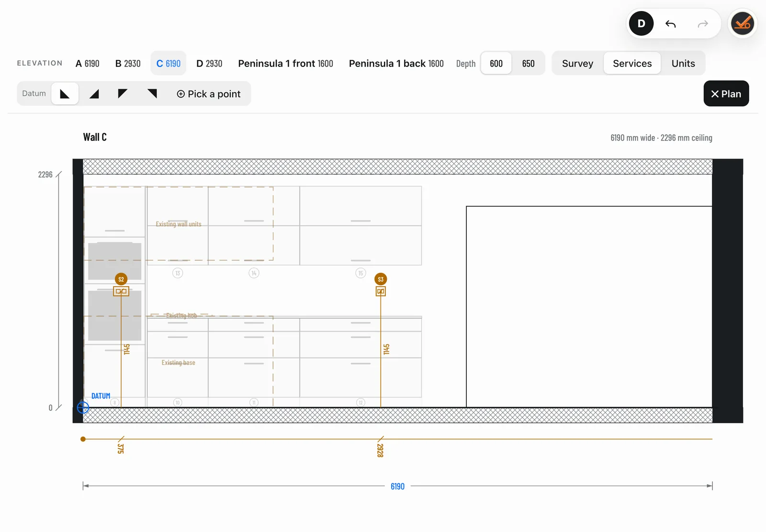
Task: Switch to Services mode
Action: tap(632, 63)
